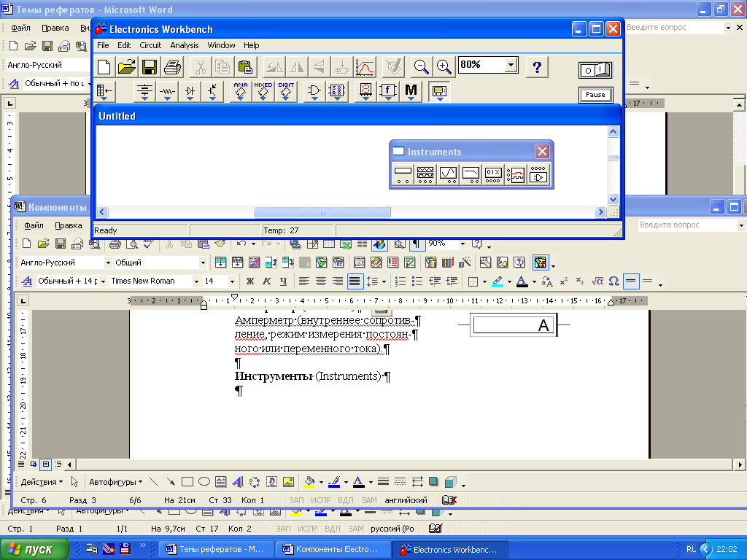Open the Controls parts bin

pyautogui.click(x=388, y=90)
